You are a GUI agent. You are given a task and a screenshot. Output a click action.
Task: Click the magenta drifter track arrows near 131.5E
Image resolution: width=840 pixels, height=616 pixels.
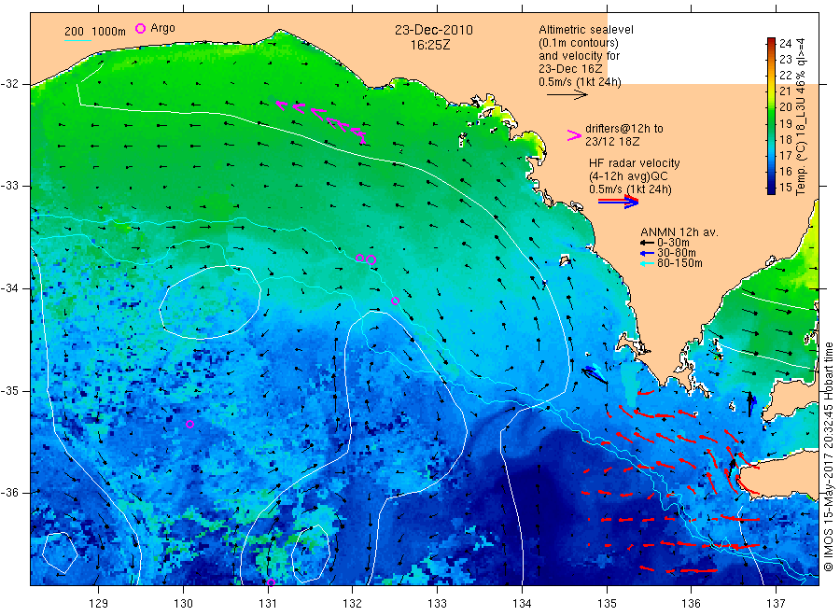[321, 121]
